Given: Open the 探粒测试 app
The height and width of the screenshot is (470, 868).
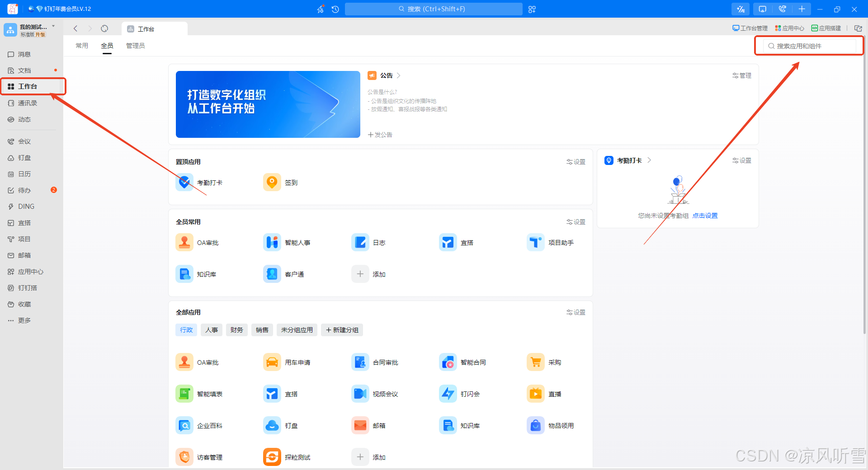Looking at the screenshot, I should pos(287,457).
